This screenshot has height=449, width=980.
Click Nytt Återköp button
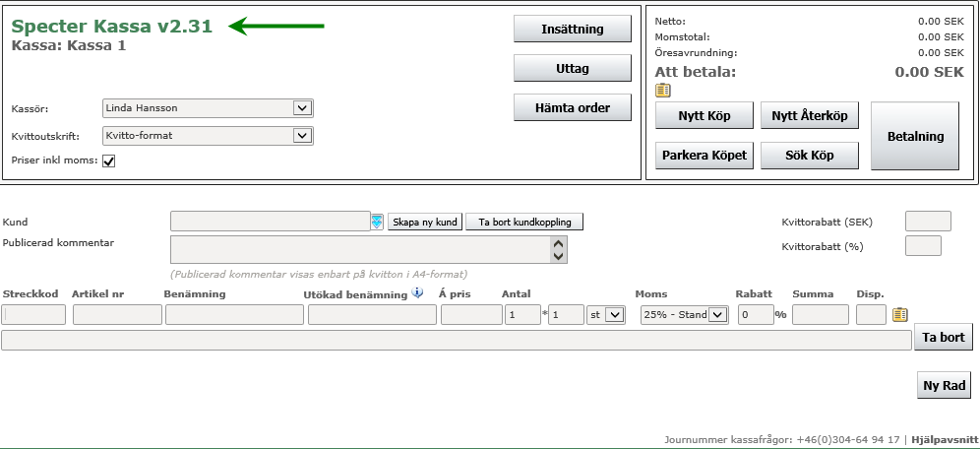[809, 115]
